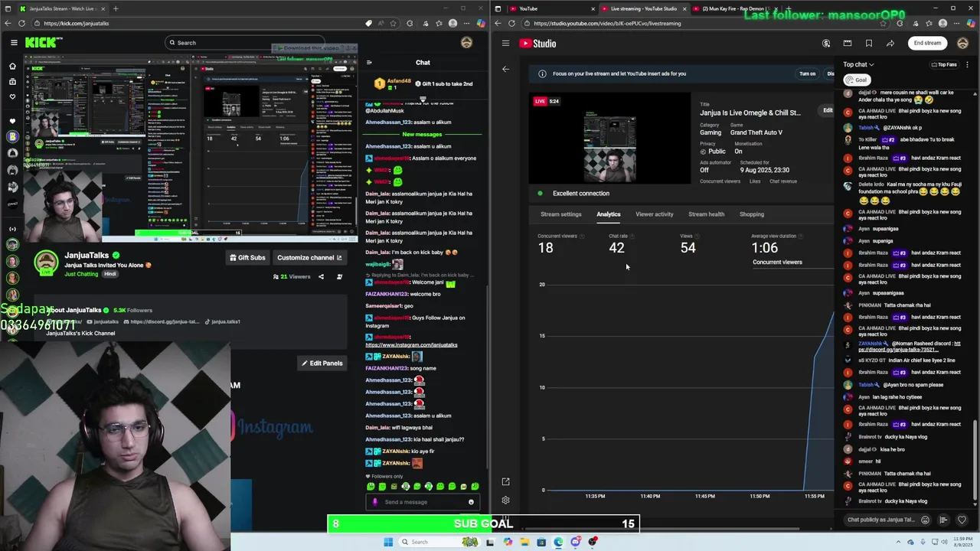980x551 pixels.
Task: Open Microsoft Edge from taskbar
Action: coord(558,542)
